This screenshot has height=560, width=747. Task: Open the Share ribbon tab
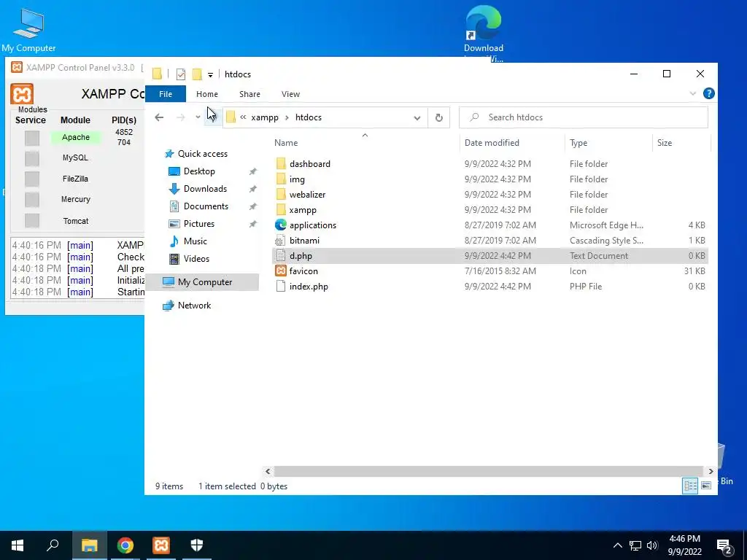pos(249,94)
